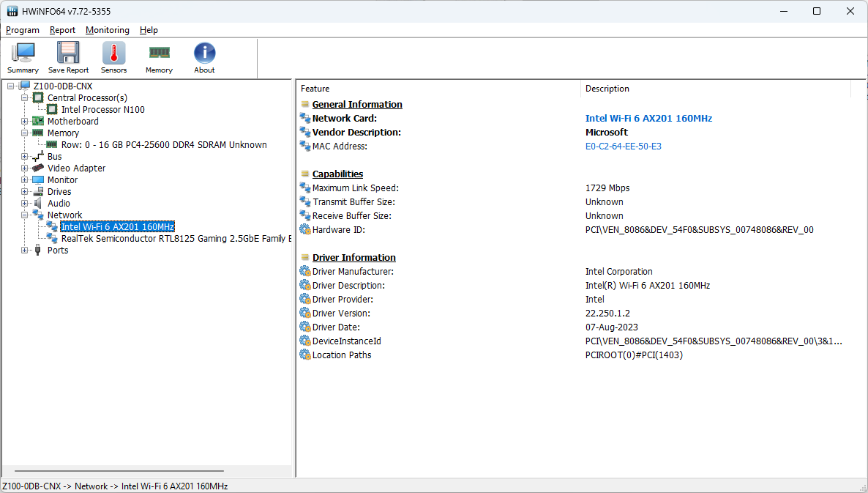Click the Audio speaker icon
Image resolution: width=868 pixels, height=493 pixels.
(x=37, y=204)
